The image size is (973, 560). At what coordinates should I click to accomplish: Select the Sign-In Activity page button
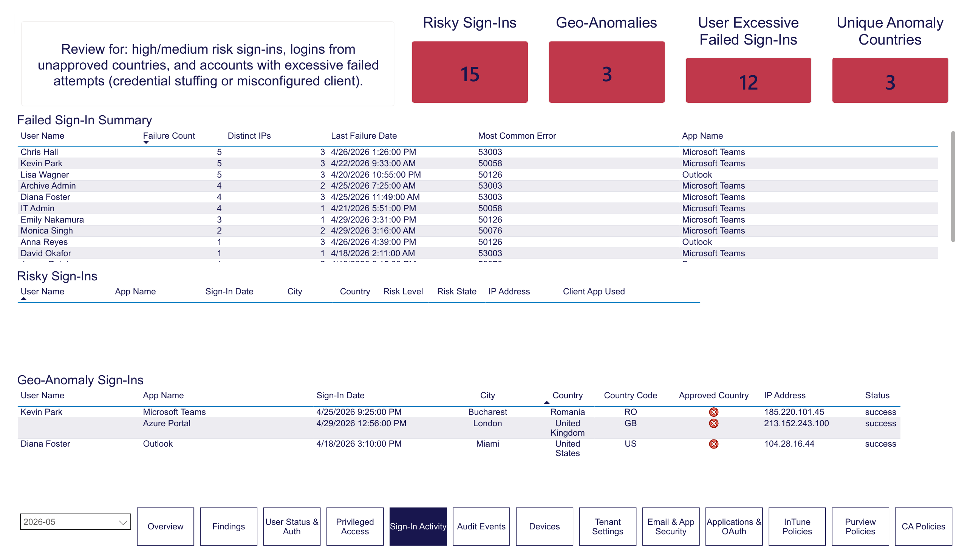pyautogui.click(x=418, y=526)
